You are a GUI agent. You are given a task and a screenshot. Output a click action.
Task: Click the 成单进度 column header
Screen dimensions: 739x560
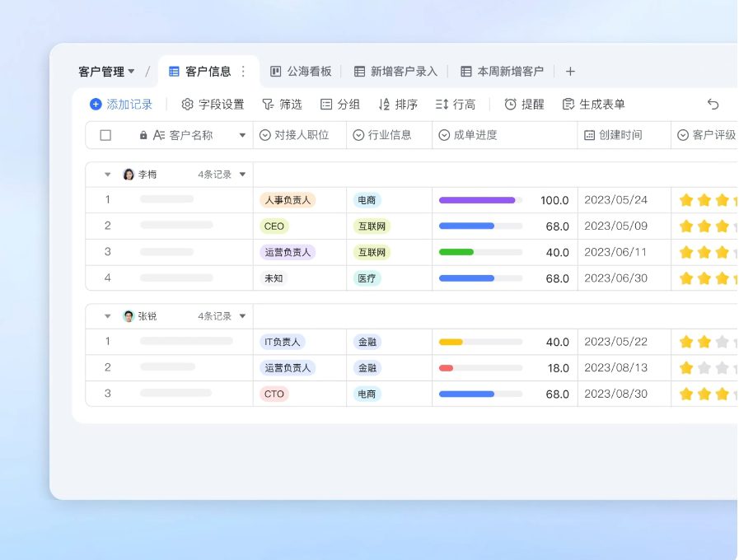pyautogui.click(x=505, y=135)
